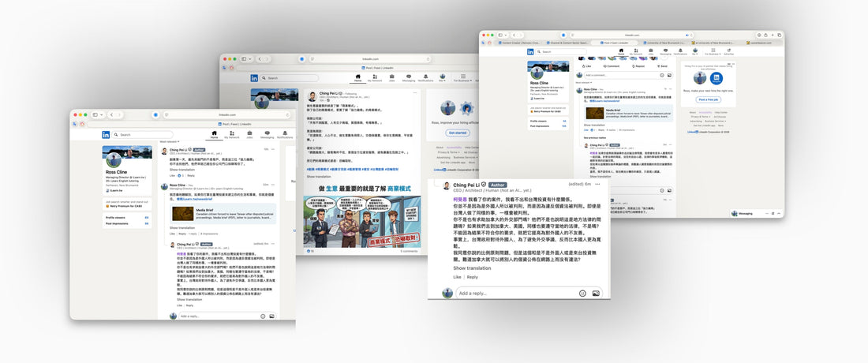Click Post a free job button

pos(708,99)
